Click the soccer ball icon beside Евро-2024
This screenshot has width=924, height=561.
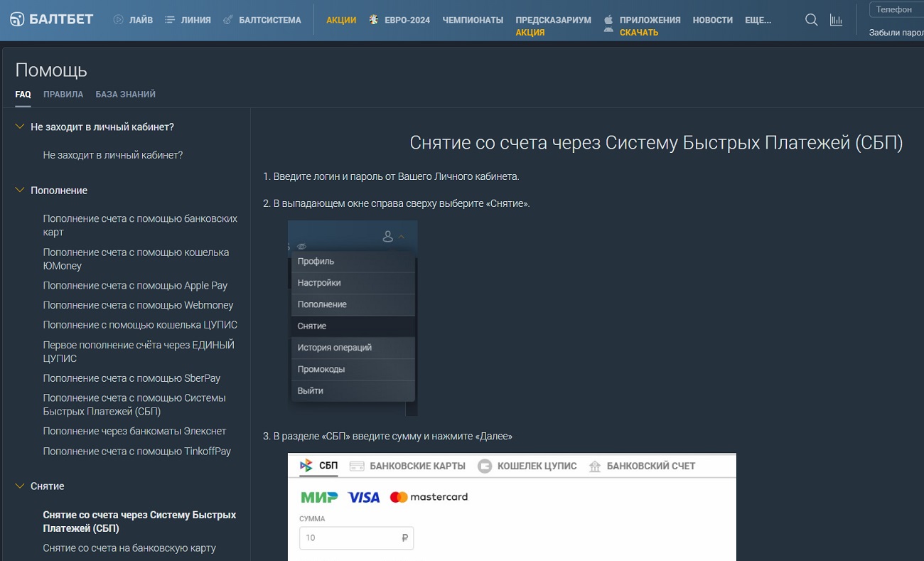(x=374, y=20)
